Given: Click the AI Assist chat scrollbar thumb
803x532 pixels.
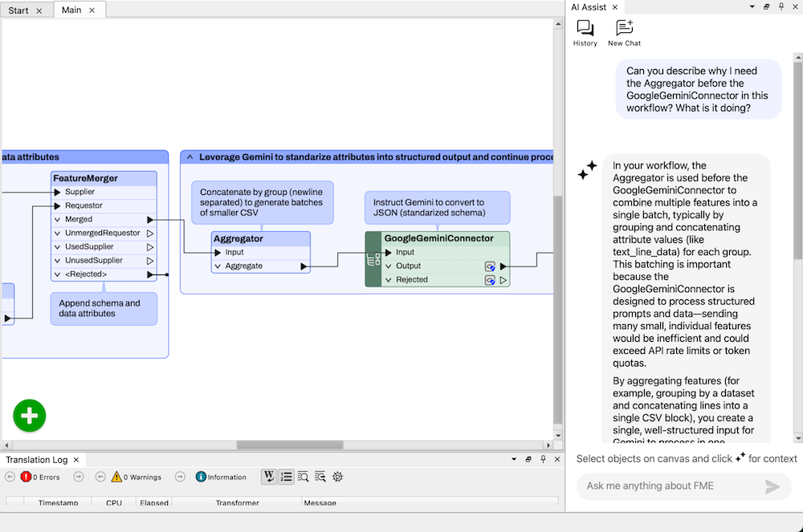Looking at the screenshot, I should [x=798, y=159].
